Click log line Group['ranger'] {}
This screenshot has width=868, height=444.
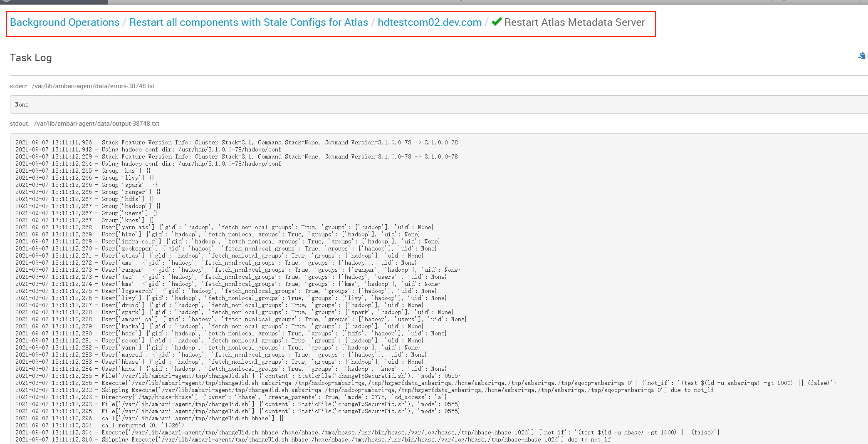coord(88,192)
